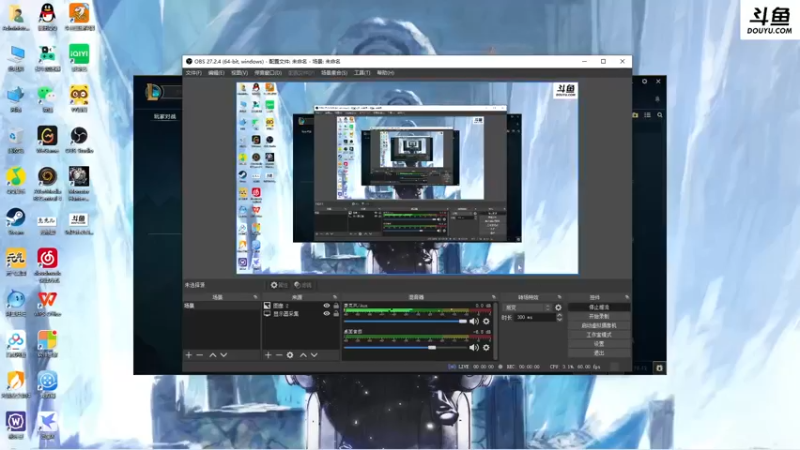Image resolution: width=800 pixels, height=450 pixels.
Task: Move the scene down with the arrow
Action: pyautogui.click(x=223, y=355)
